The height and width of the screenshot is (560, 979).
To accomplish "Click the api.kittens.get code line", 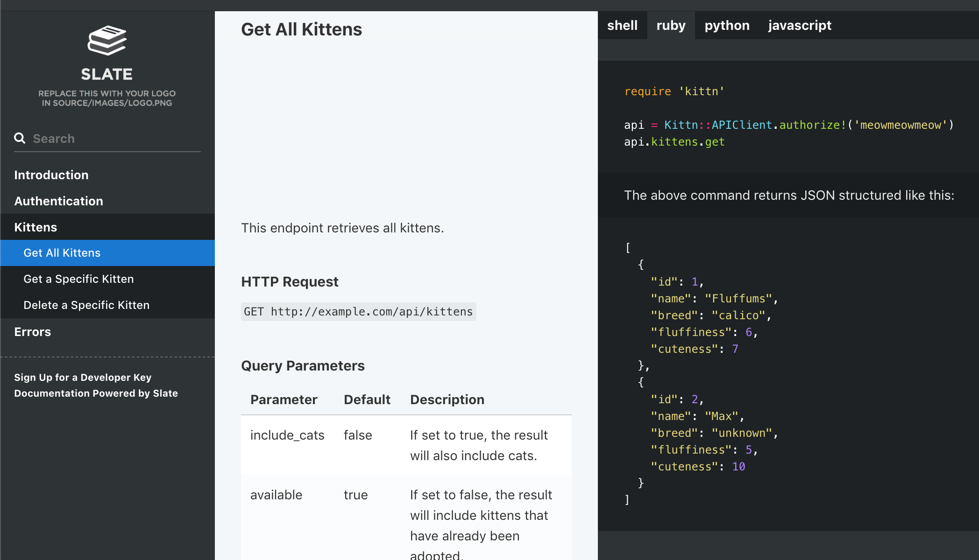I will (674, 142).
